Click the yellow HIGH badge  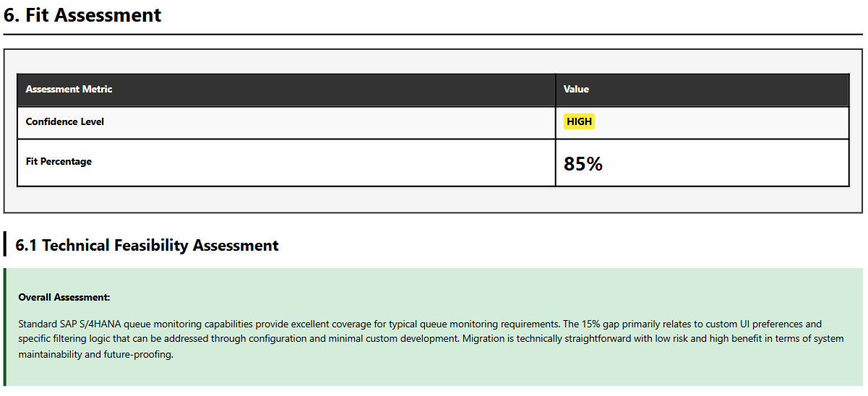(x=579, y=122)
